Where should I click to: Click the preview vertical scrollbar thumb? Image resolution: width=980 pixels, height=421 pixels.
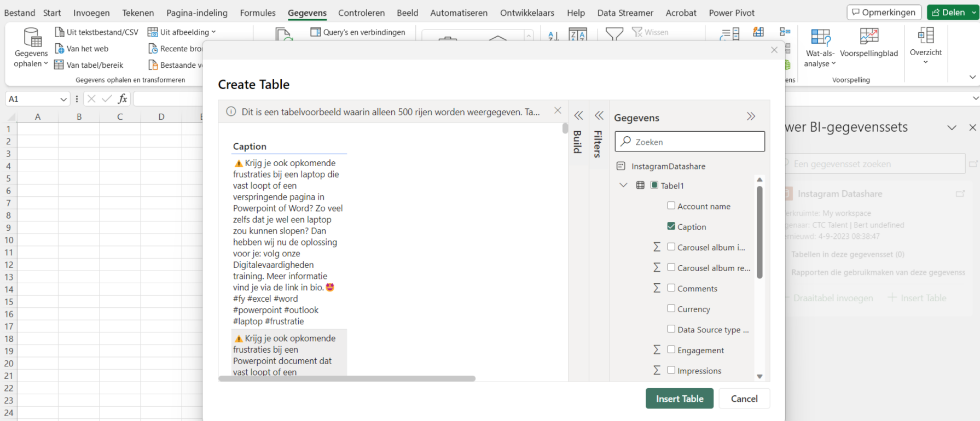click(x=565, y=128)
